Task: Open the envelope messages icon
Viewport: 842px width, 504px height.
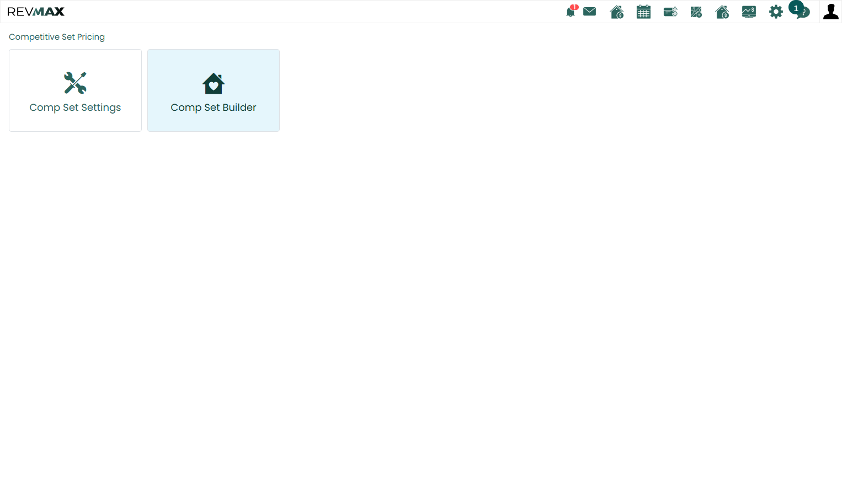Action: (x=590, y=11)
